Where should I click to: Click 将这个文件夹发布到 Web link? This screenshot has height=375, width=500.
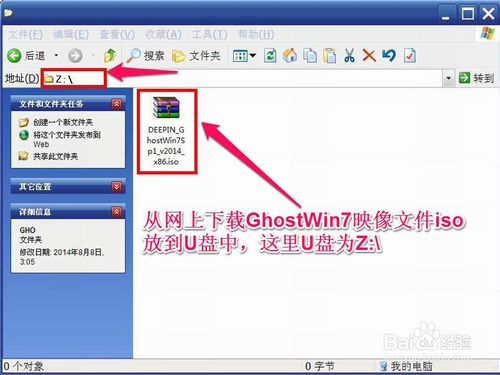tap(67, 139)
